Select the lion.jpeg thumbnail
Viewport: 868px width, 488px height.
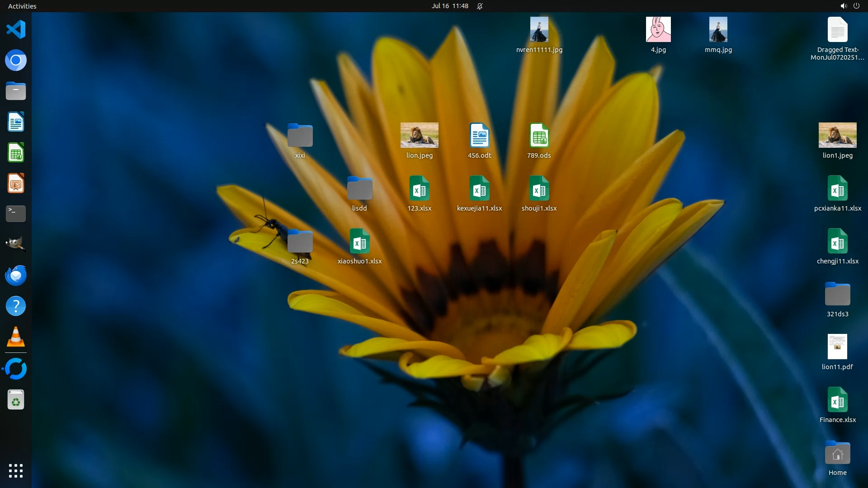pyautogui.click(x=419, y=135)
